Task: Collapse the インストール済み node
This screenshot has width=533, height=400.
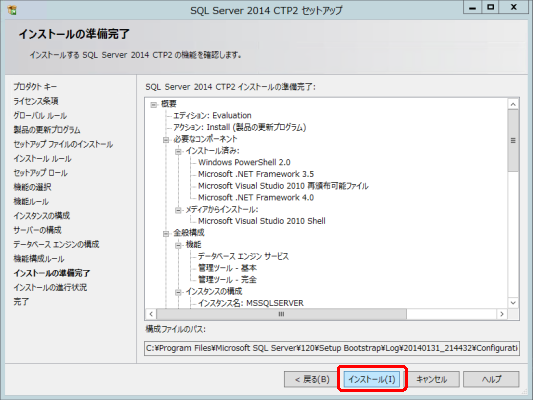Action: [178, 152]
